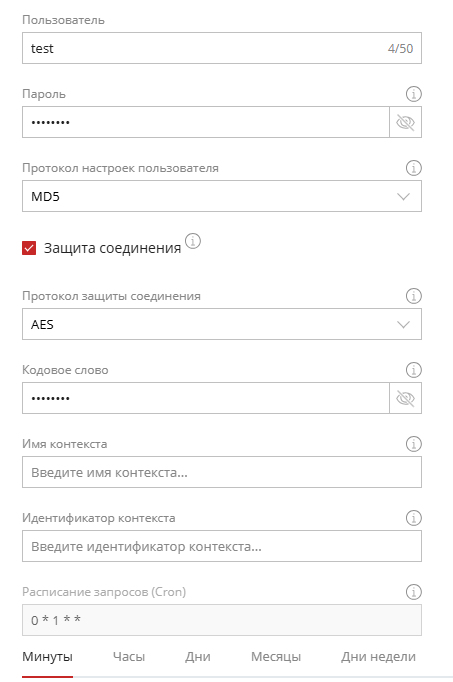The image size is (453, 682).
Task: Click info icon for Идентификатор контекста
Action: pyautogui.click(x=413, y=518)
